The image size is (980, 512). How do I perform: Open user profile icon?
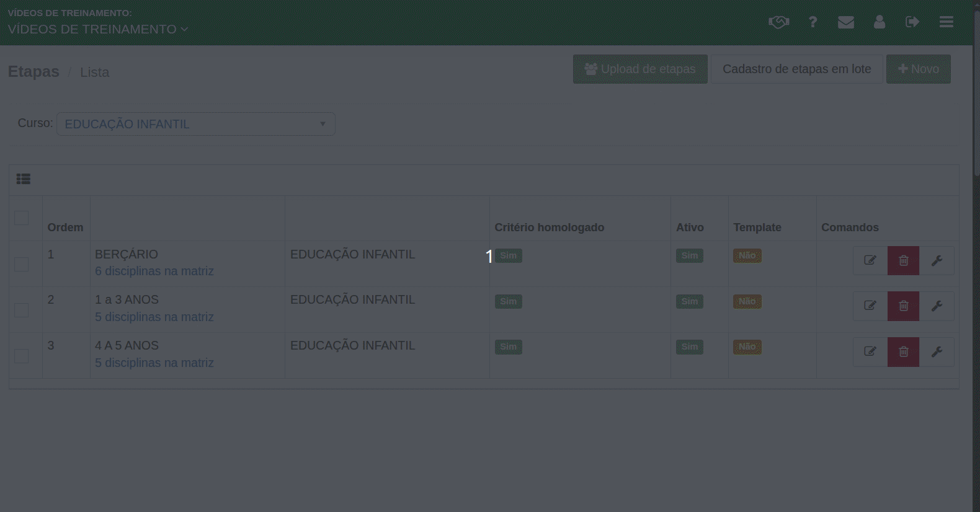[879, 22]
